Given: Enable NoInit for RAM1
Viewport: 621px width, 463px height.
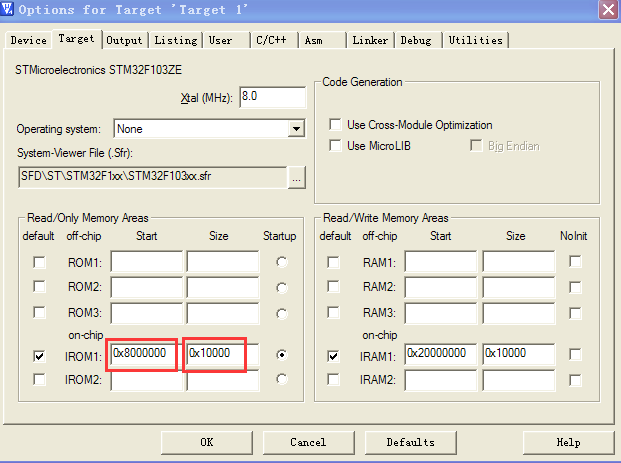Looking at the screenshot, I should tap(575, 262).
